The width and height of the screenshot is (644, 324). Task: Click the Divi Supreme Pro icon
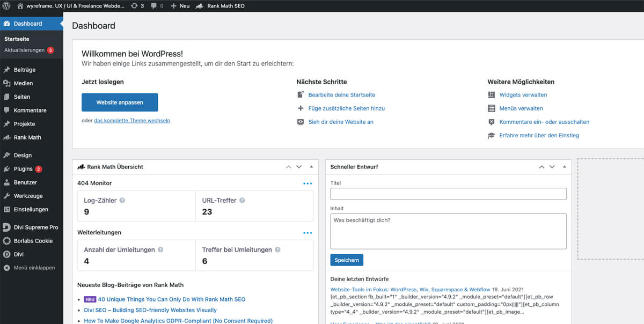6,227
